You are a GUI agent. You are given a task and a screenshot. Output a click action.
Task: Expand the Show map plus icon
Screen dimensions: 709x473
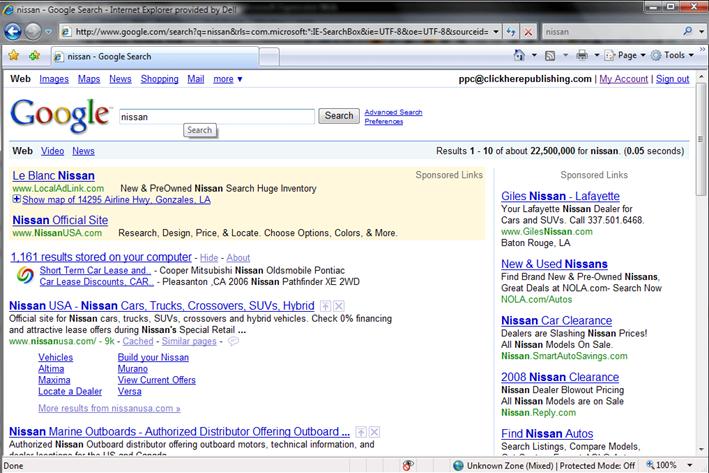click(16, 199)
